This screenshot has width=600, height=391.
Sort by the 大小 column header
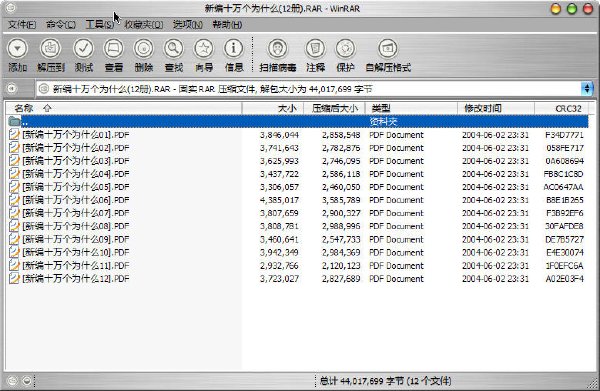point(273,108)
